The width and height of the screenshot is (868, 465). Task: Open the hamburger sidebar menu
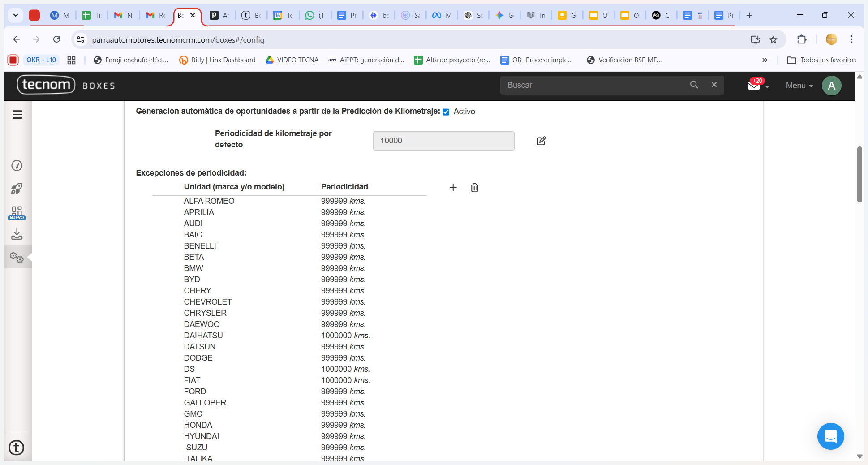coord(17,115)
